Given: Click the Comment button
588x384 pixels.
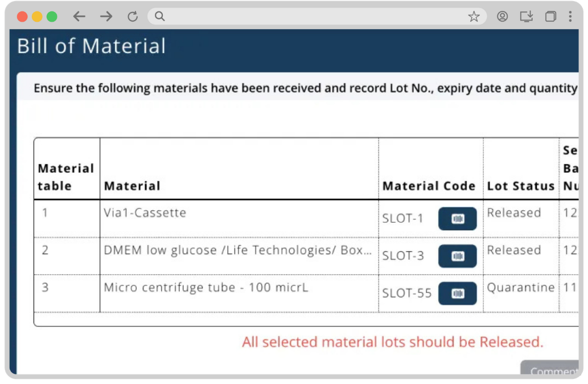Looking at the screenshot, I should (552, 371).
